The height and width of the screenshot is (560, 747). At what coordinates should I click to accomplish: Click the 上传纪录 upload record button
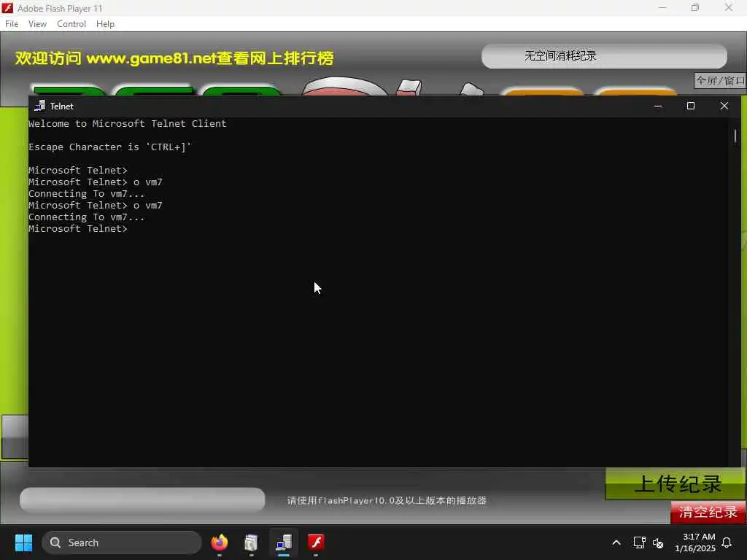[676, 484]
